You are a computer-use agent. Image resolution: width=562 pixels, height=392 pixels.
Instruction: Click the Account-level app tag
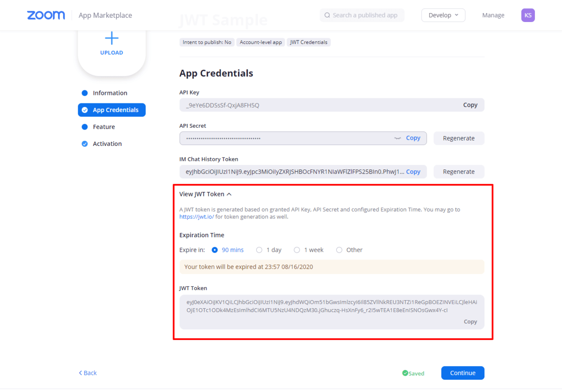pos(261,42)
